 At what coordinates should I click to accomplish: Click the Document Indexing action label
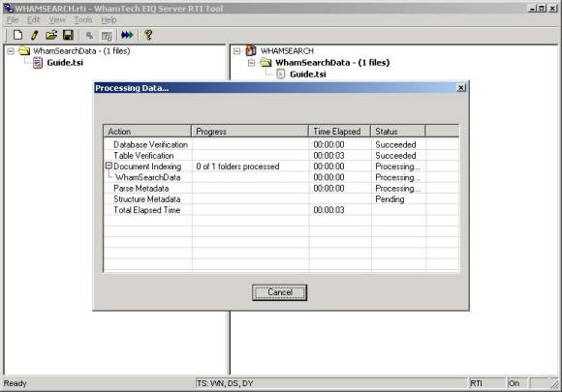click(x=147, y=166)
